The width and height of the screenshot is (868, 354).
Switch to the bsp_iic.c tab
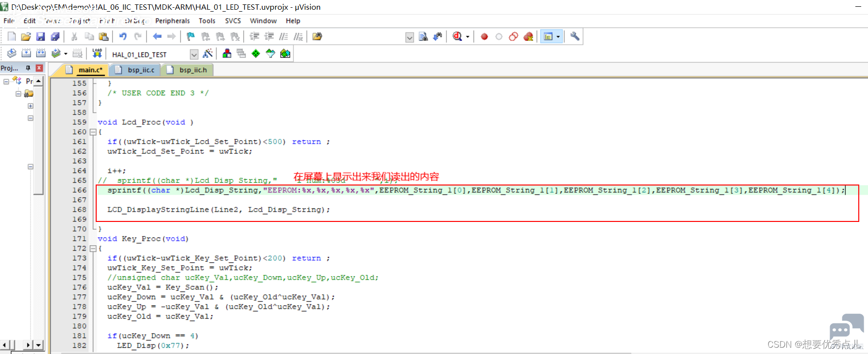click(136, 70)
